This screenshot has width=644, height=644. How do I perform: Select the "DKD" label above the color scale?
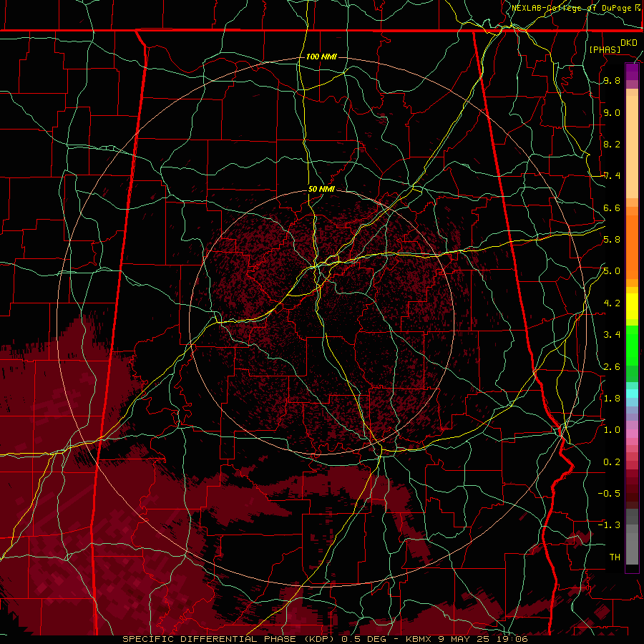coord(629,43)
